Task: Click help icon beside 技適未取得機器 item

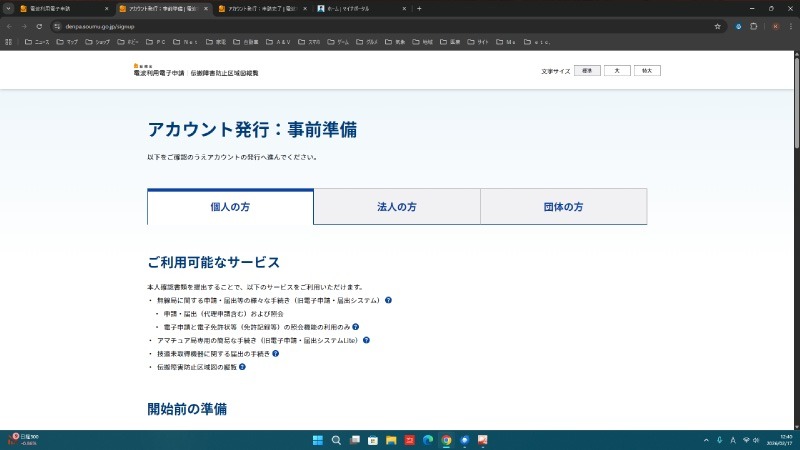Action: tap(275, 353)
